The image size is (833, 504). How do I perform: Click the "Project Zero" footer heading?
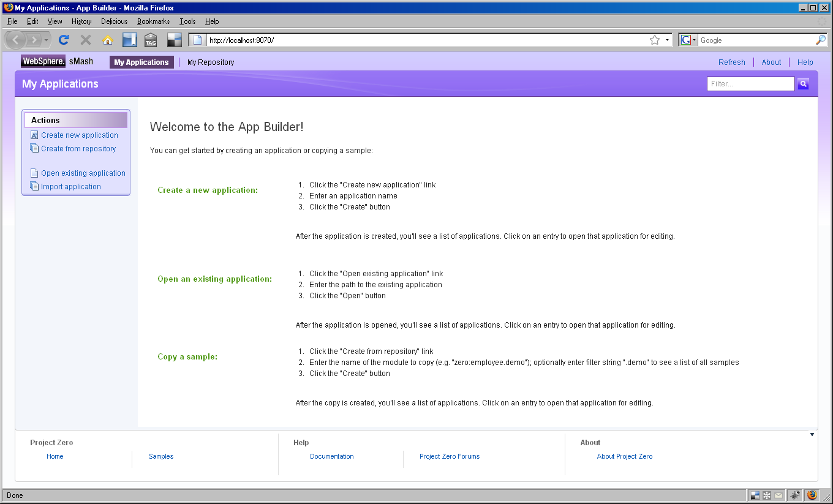tap(51, 443)
